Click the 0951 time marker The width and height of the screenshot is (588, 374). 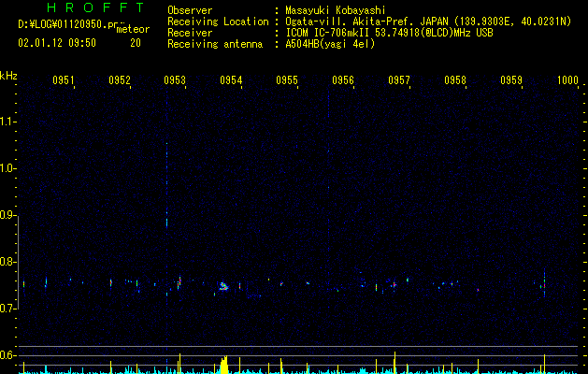pyautogui.click(x=63, y=79)
